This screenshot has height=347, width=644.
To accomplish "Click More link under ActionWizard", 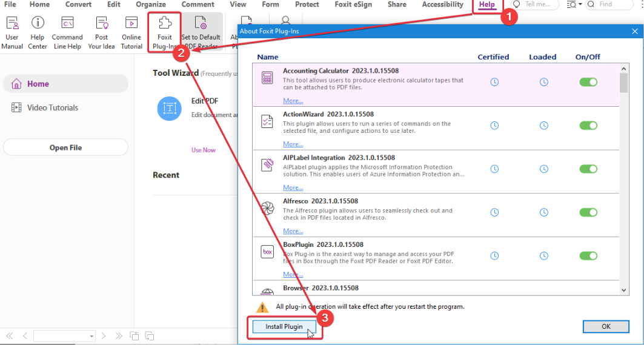I will point(293,144).
